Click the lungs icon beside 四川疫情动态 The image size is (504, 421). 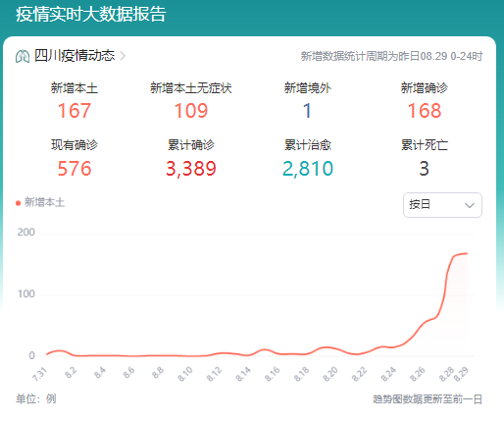[23, 56]
